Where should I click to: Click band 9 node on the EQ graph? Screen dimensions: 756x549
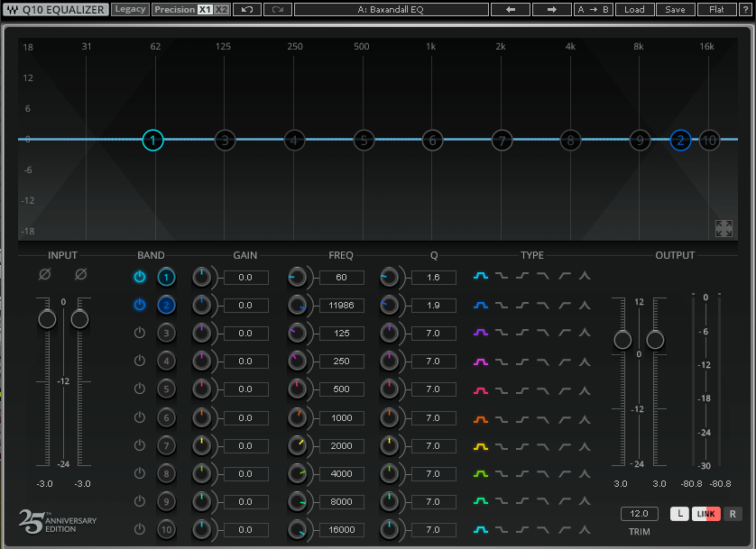(640, 140)
